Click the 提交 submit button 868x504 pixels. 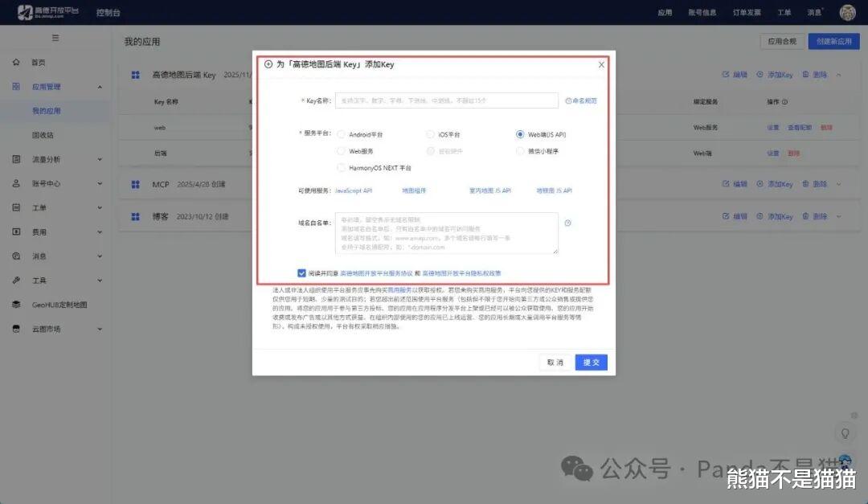tap(592, 363)
